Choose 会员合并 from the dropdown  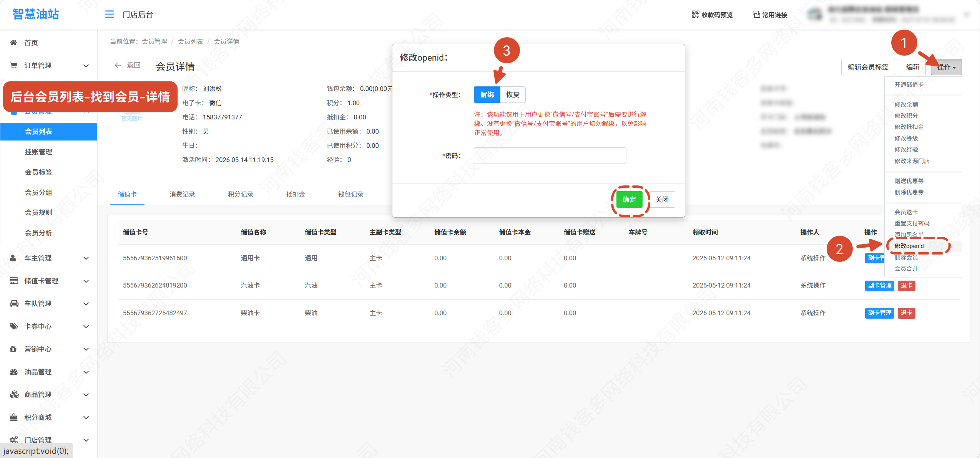(906, 268)
